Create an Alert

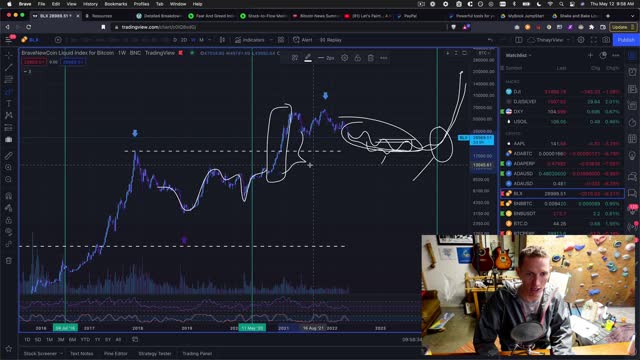[302, 40]
